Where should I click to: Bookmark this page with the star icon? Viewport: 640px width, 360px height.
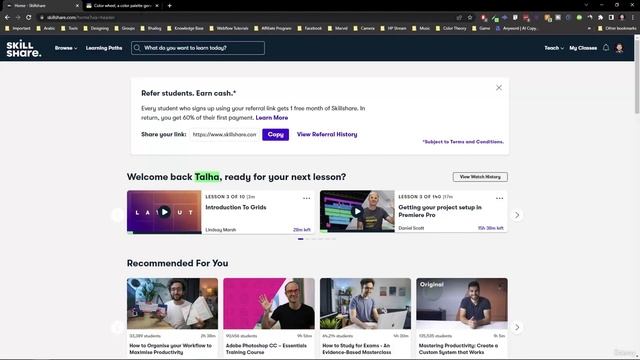(x=470, y=18)
